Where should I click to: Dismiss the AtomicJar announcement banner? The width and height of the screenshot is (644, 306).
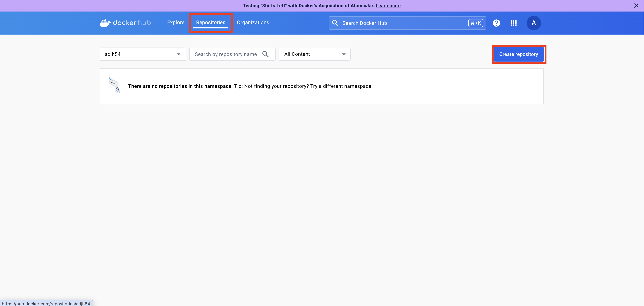pos(636,6)
